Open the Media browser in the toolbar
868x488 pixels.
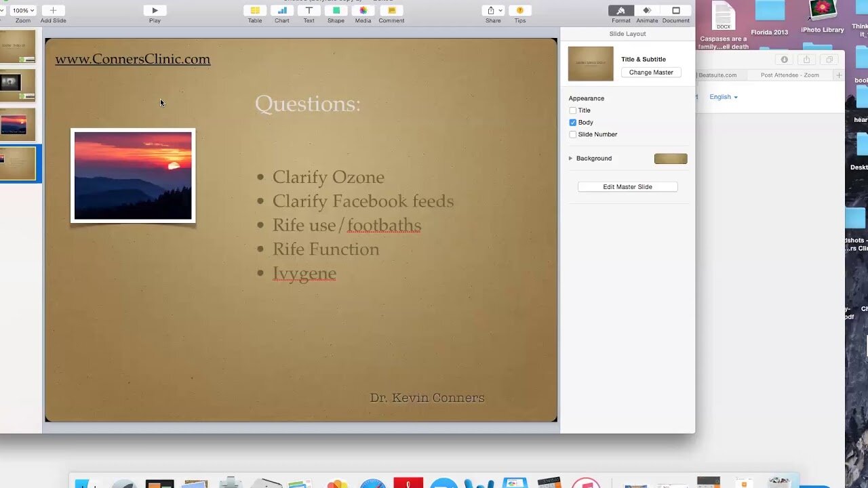(x=363, y=10)
